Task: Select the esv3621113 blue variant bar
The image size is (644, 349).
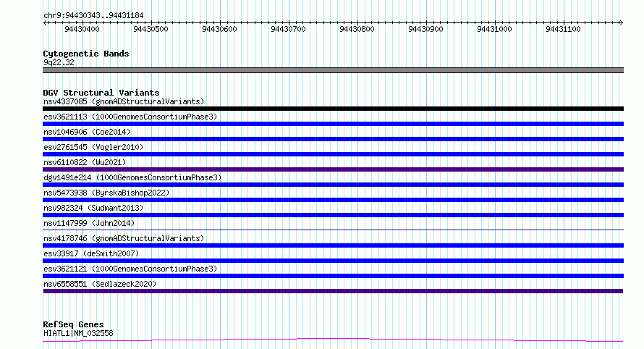Action: pyautogui.click(x=333, y=124)
